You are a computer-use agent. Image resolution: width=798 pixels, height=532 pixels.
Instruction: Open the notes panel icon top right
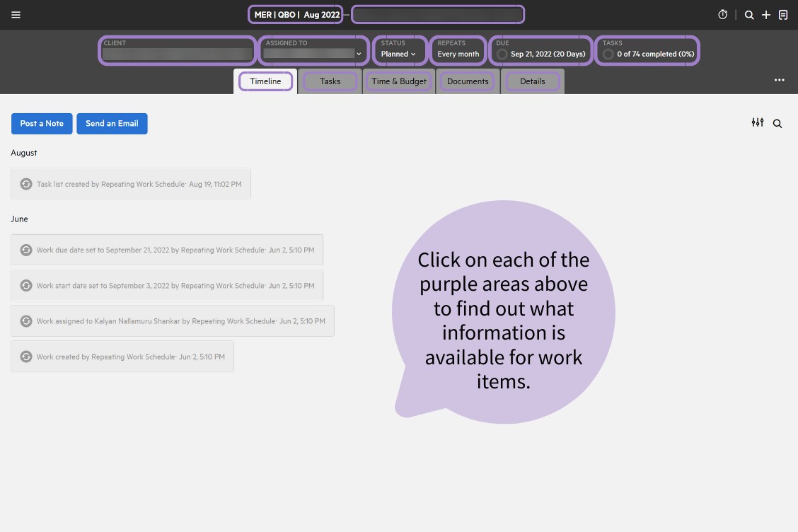coord(783,14)
